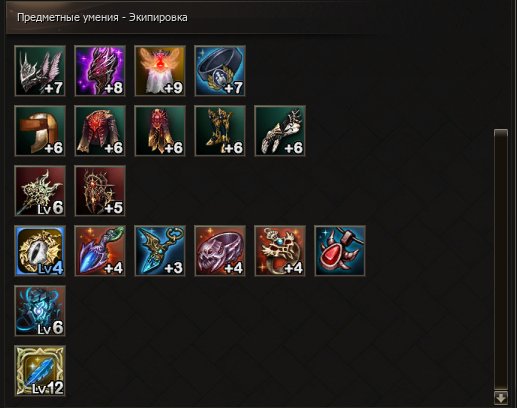The width and height of the screenshot is (517, 408).
Task: Click the blue feather earring +4 icon
Action: tap(100, 251)
